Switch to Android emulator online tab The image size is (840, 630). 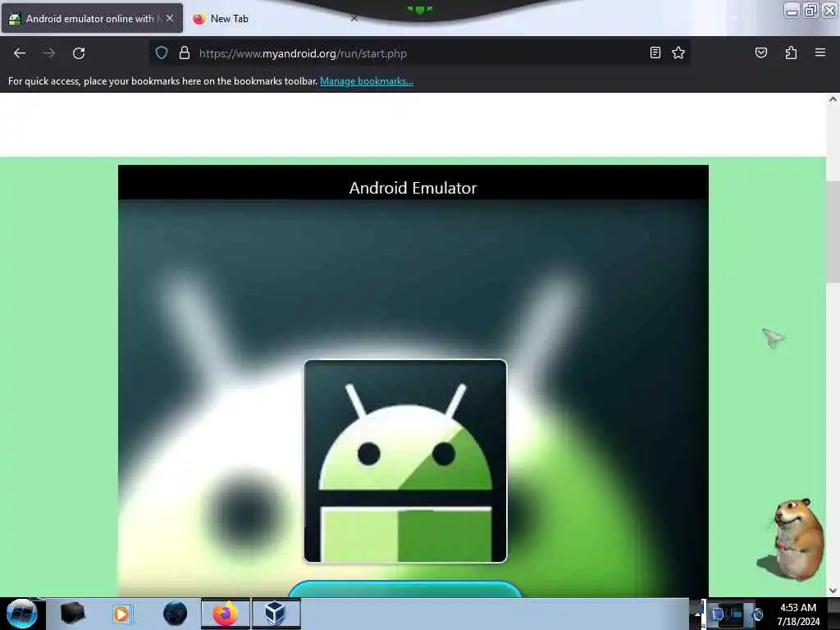click(x=92, y=18)
